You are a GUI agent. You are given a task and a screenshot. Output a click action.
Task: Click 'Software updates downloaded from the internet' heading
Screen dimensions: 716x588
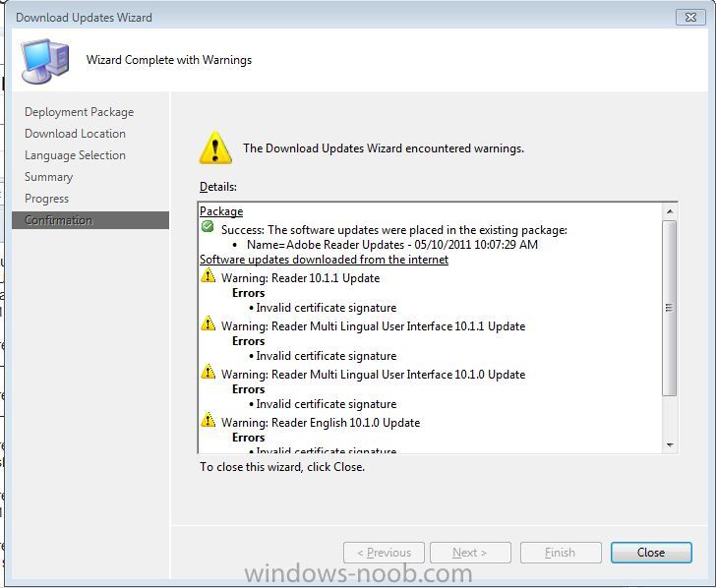click(x=325, y=260)
